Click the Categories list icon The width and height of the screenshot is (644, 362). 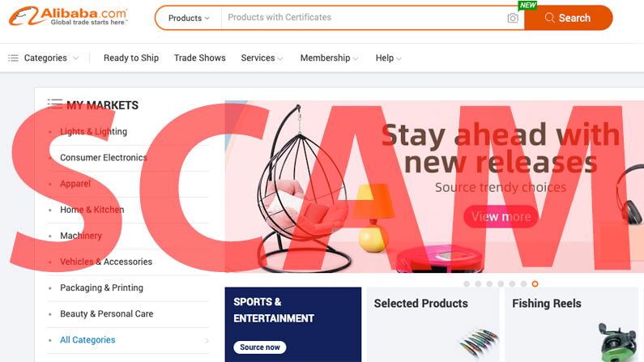click(13, 57)
